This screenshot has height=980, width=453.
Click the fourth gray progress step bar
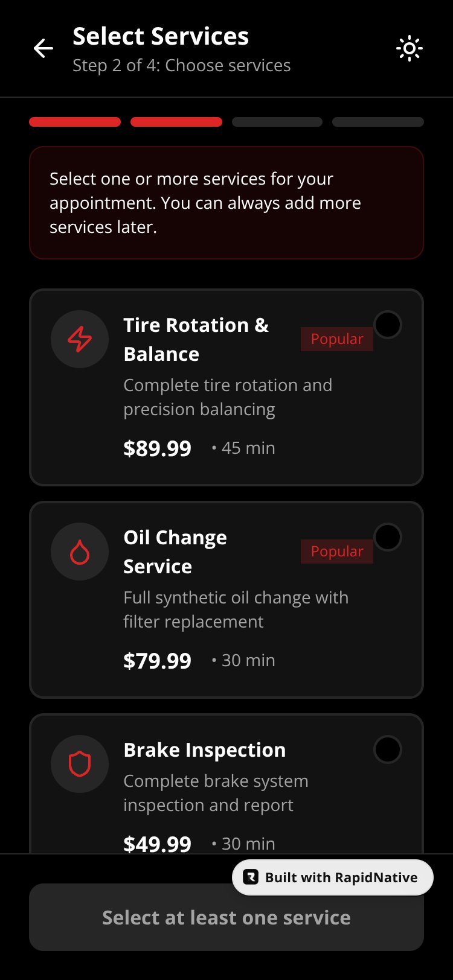[x=378, y=122]
